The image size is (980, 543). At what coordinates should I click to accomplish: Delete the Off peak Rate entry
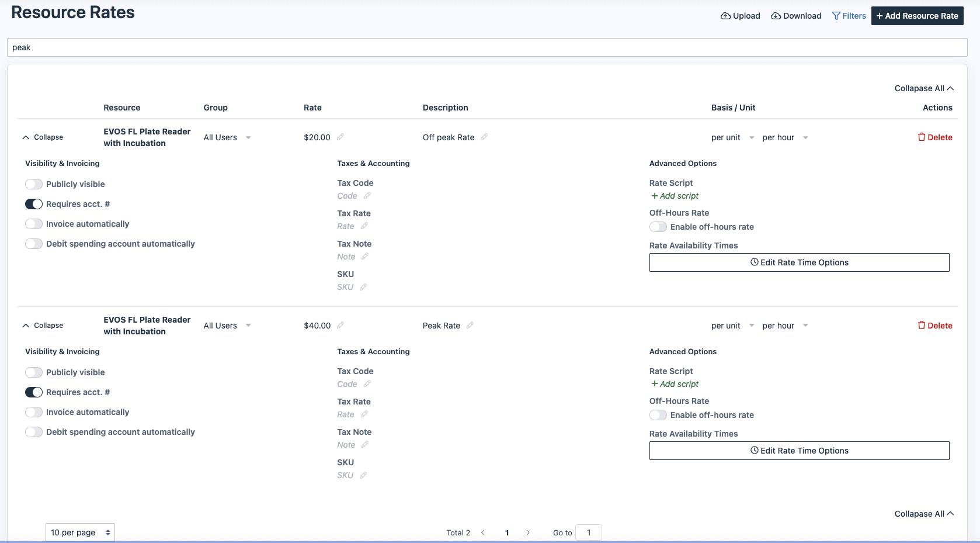pyautogui.click(x=935, y=137)
